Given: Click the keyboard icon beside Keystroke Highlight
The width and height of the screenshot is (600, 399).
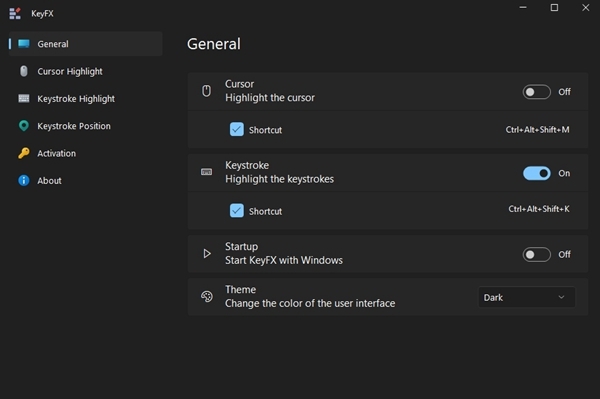Looking at the screenshot, I should pos(24,98).
